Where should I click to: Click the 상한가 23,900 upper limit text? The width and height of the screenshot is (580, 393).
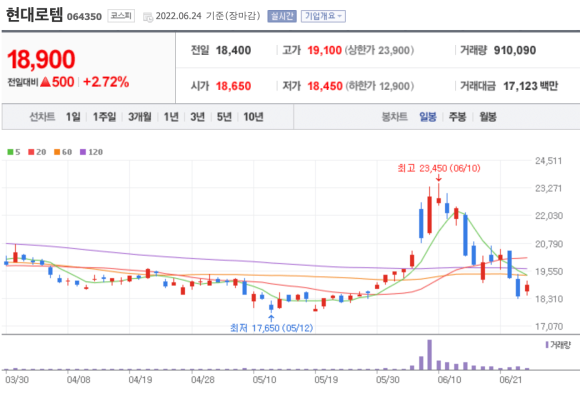click(380, 50)
